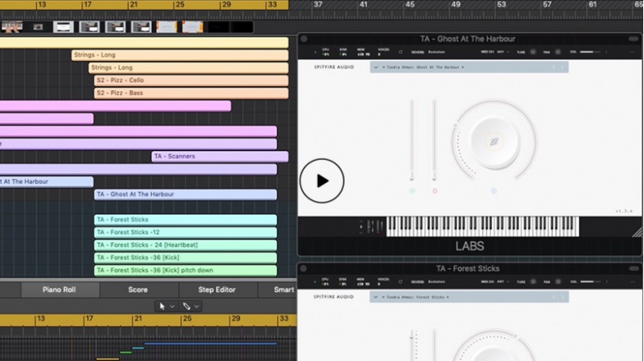The width and height of the screenshot is (644, 361).
Task: Click the first movie track thumbnail with hands
Action: point(12,27)
